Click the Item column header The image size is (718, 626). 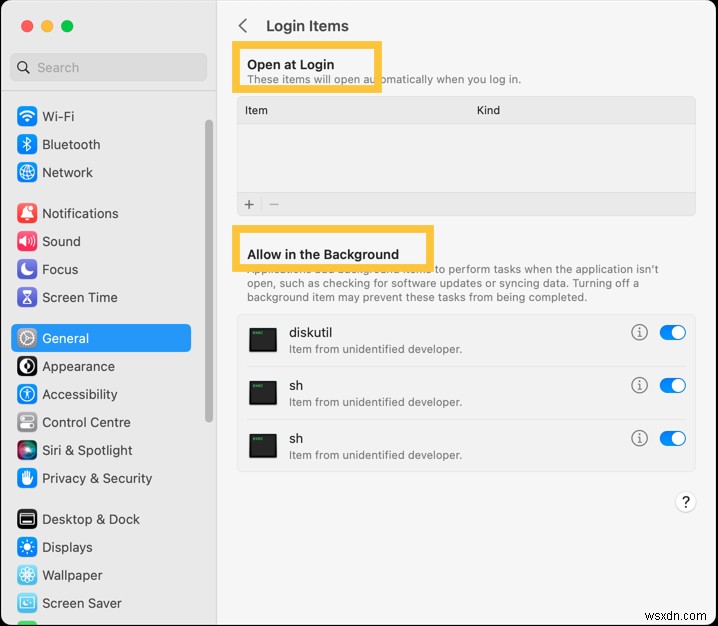click(x=256, y=110)
